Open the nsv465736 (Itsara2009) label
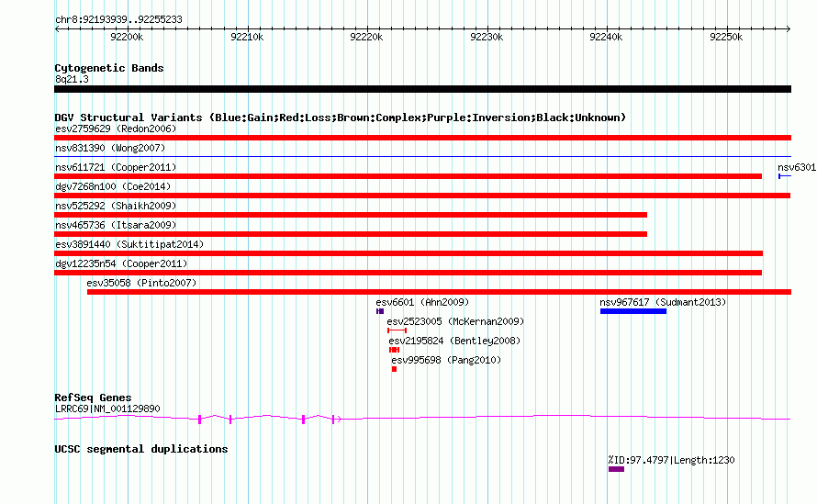This screenshot has height=504, width=817. [x=116, y=225]
